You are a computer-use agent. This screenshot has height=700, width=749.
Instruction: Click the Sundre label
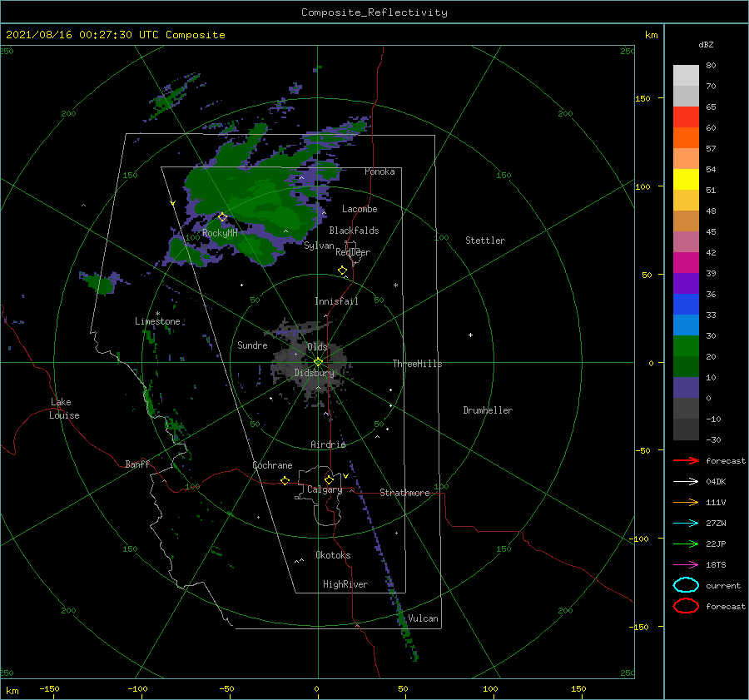point(252,345)
